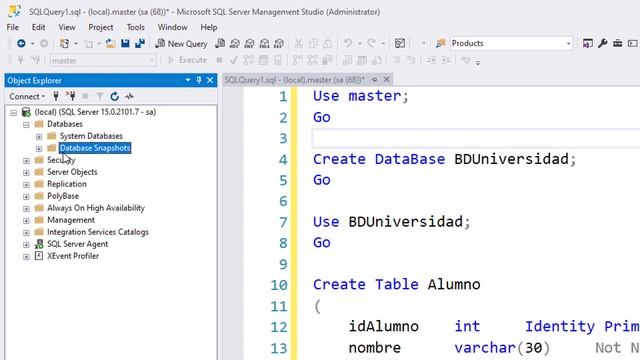Click the DAX Query icon
Screen dimensions: 640x360
pyautogui.click(x=279, y=43)
